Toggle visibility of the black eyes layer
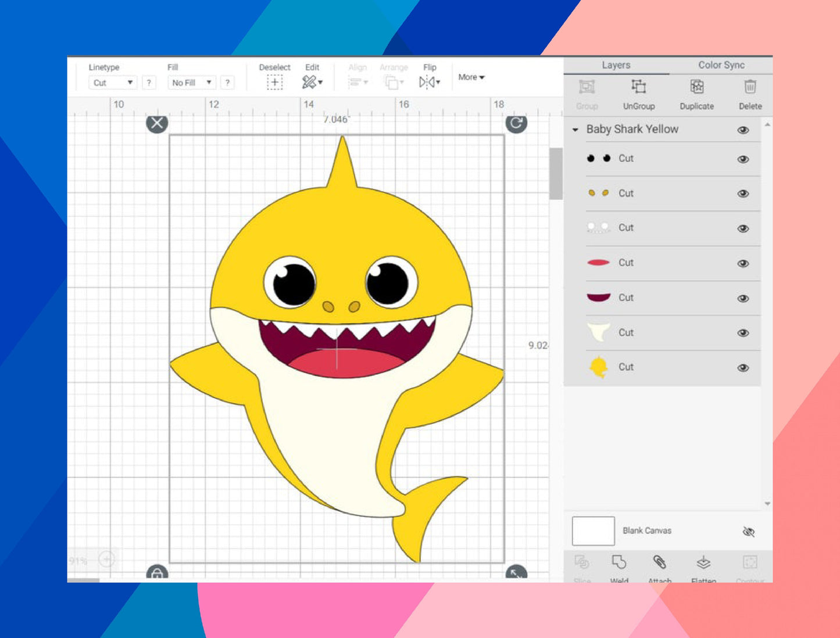 [x=742, y=159]
